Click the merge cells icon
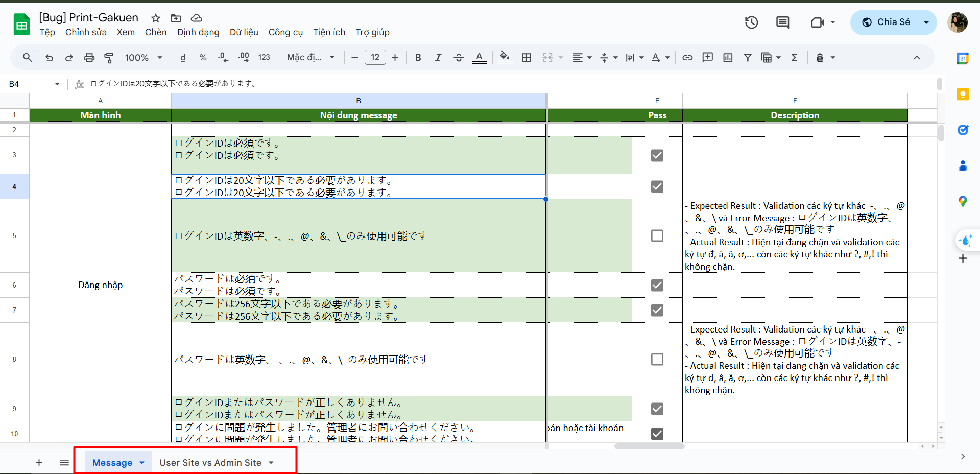The width and height of the screenshot is (980, 474). pyautogui.click(x=547, y=58)
